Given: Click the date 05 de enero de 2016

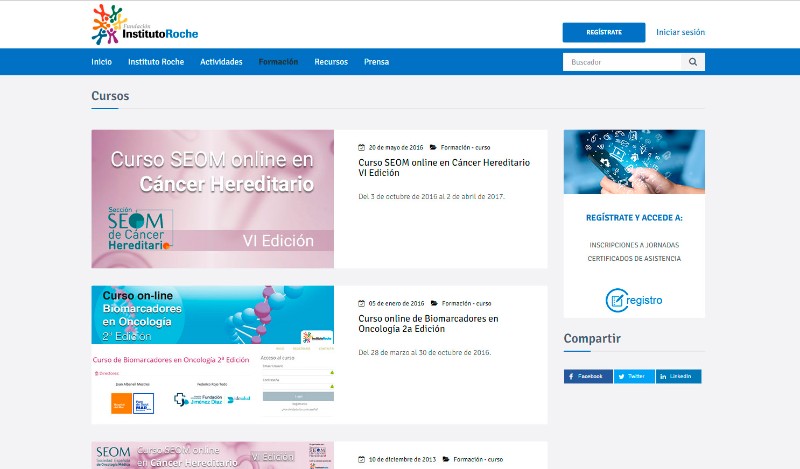Looking at the screenshot, I should point(396,303).
